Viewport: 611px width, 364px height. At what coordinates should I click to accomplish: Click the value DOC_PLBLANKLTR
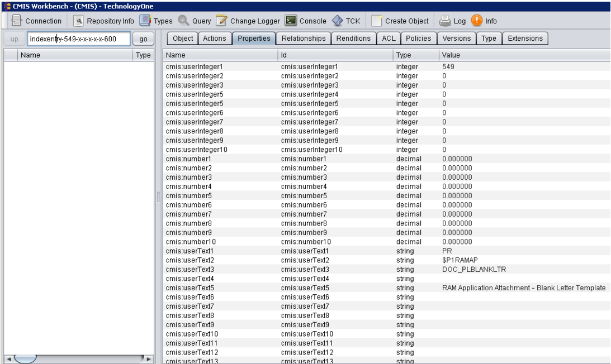[x=474, y=270]
